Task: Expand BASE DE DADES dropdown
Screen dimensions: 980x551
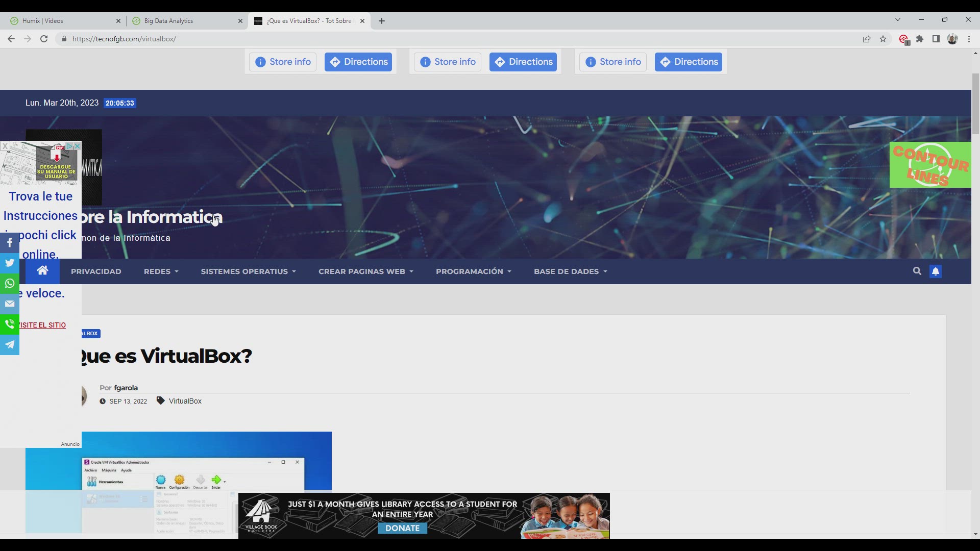Action: (570, 271)
